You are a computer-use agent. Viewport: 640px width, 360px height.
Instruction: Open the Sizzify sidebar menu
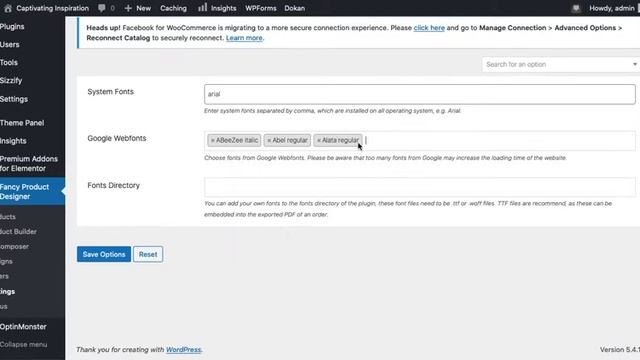tap(11, 80)
